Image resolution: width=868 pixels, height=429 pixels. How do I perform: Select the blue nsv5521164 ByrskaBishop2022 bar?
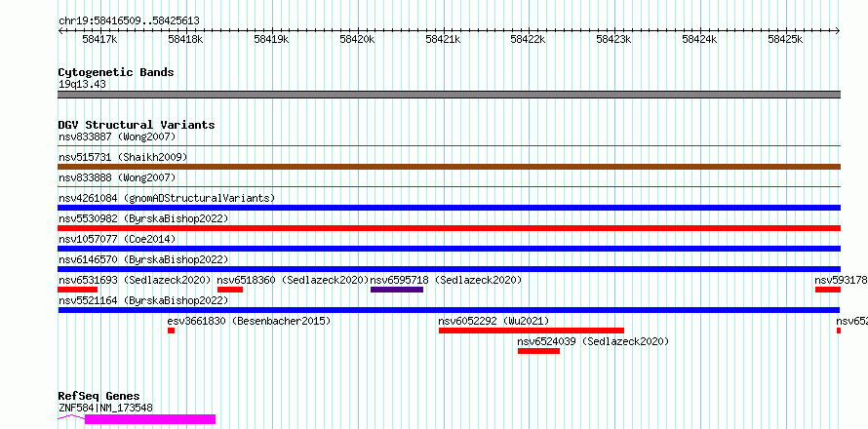[x=449, y=310]
